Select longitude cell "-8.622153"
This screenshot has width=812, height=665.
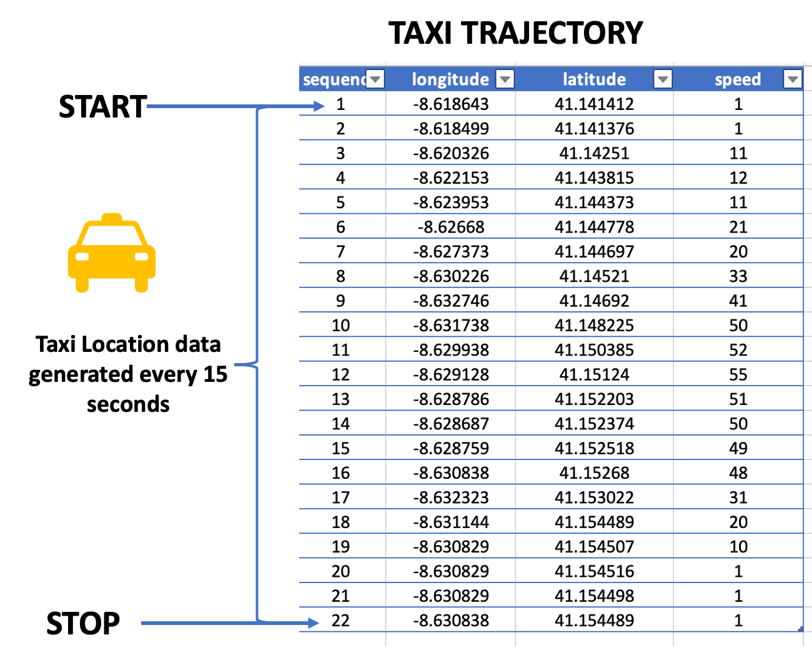click(450, 177)
